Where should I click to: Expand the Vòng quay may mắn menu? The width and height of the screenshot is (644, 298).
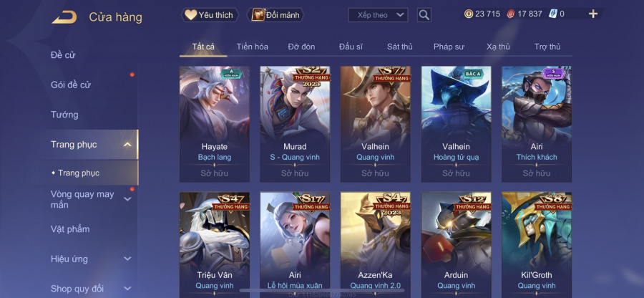(127, 199)
